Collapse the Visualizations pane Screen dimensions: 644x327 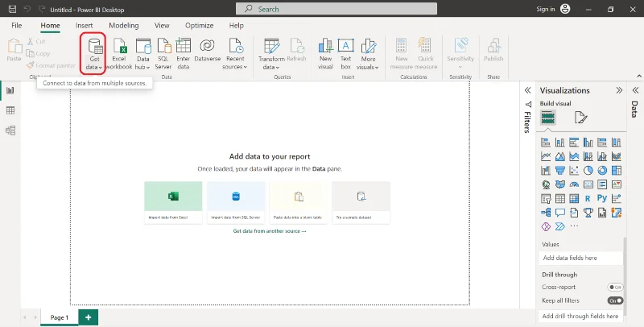pyautogui.click(x=619, y=90)
